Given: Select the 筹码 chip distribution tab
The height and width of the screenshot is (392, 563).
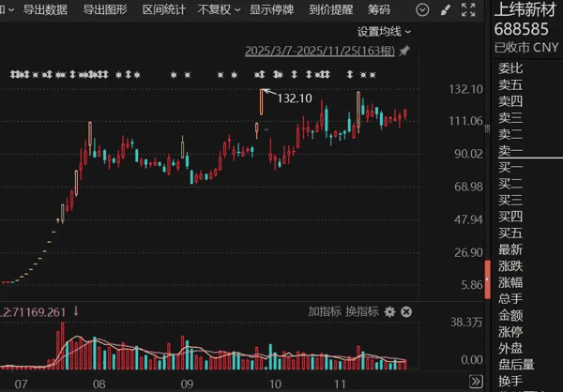Looking at the screenshot, I should click(379, 10).
